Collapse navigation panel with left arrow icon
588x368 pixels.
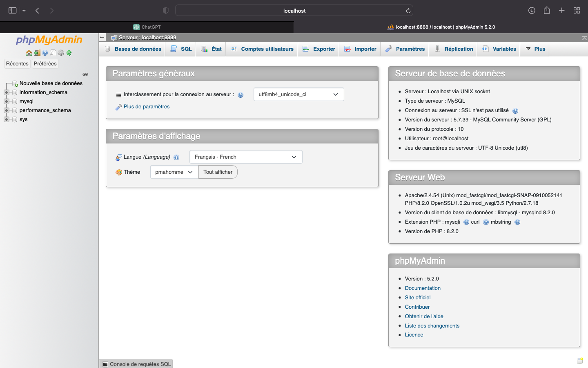coord(102,37)
